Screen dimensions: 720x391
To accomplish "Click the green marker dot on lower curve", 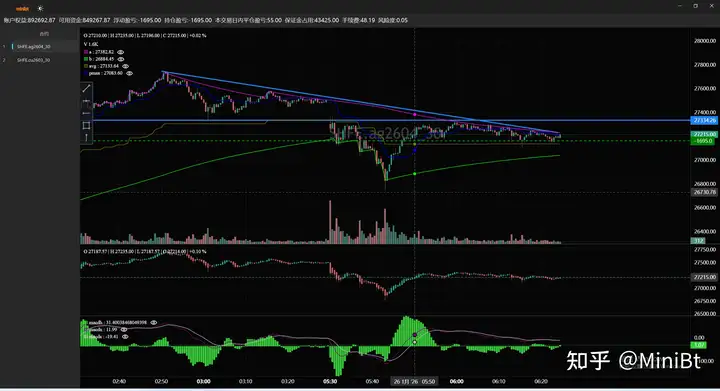I will (415, 173).
